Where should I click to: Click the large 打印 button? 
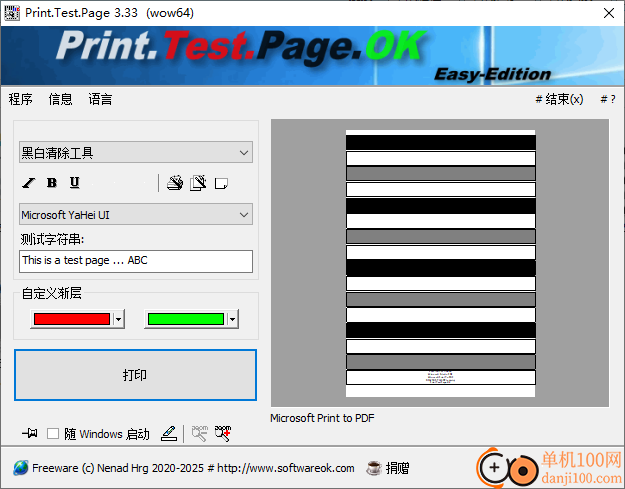[136, 375]
